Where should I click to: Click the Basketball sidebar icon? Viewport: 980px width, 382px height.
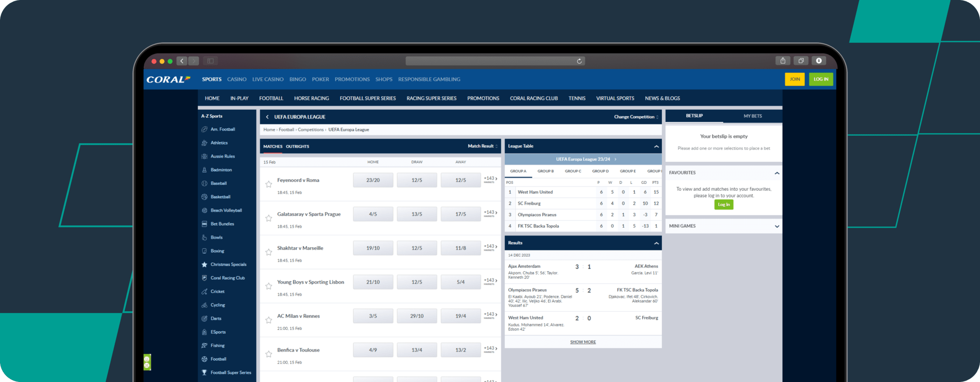[x=204, y=197]
